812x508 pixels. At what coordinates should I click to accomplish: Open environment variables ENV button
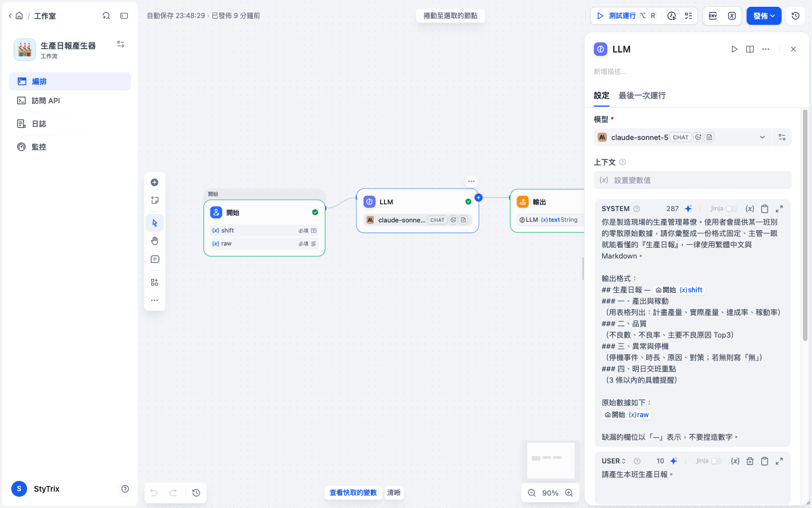tap(713, 16)
